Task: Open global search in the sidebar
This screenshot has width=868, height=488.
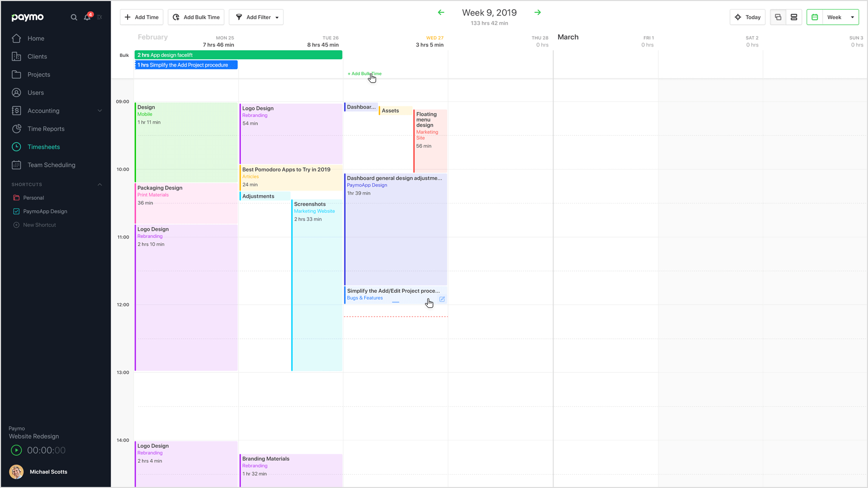Action: [x=74, y=17]
